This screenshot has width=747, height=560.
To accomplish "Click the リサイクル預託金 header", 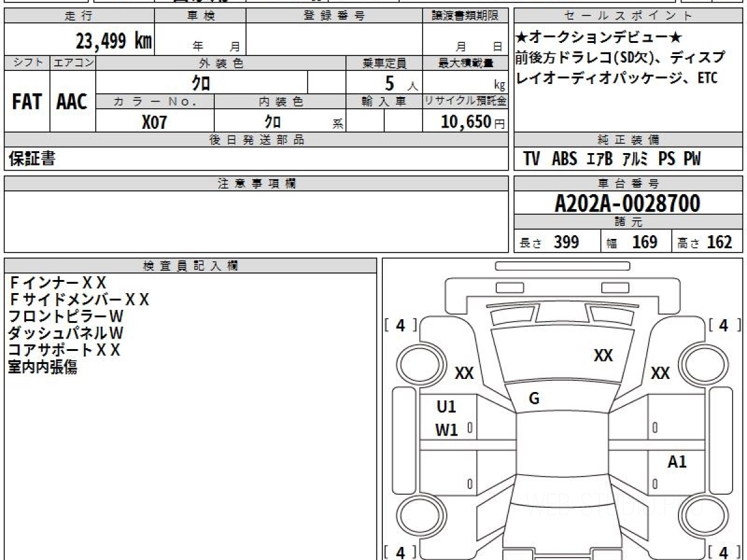I will click(x=466, y=101).
